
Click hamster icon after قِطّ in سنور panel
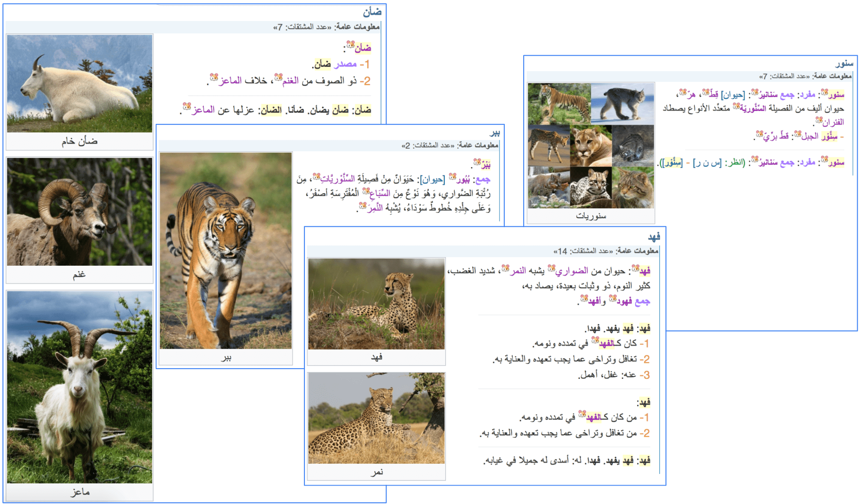point(706,92)
